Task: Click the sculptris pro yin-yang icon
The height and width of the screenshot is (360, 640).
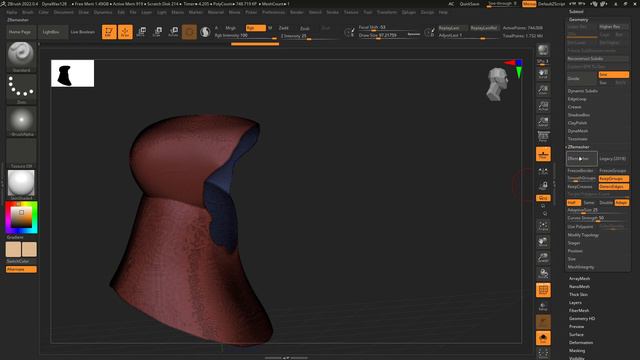Action: pyautogui.click(x=205, y=31)
